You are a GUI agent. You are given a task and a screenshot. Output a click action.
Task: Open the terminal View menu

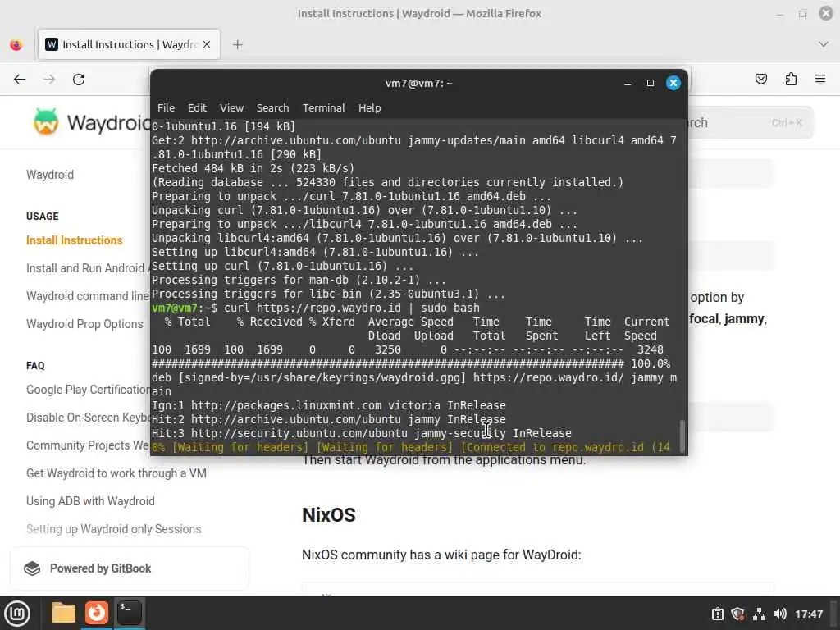point(231,107)
